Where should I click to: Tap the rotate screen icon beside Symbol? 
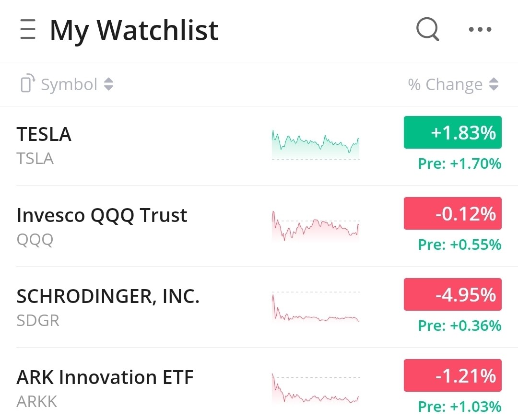(27, 84)
